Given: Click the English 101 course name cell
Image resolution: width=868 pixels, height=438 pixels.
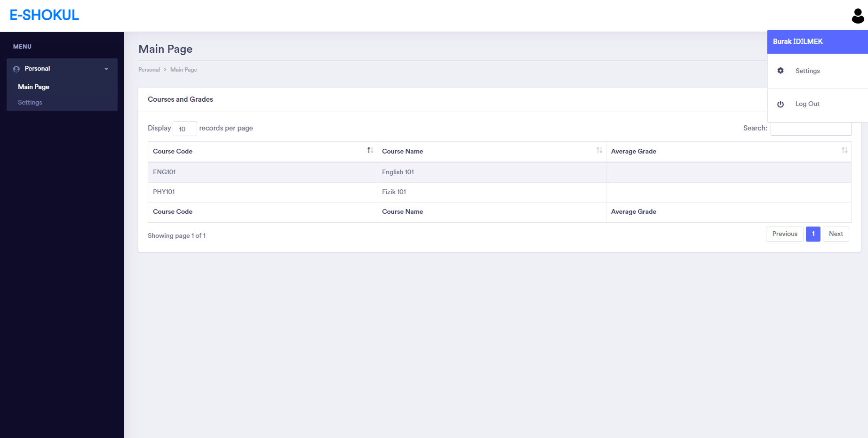Looking at the screenshot, I should [x=492, y=172].
